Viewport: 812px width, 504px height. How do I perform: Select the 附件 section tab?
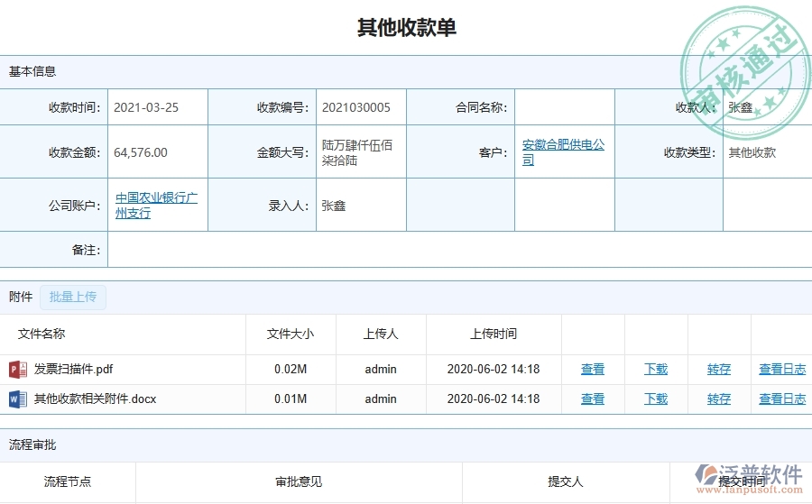(x=21, y=297)
